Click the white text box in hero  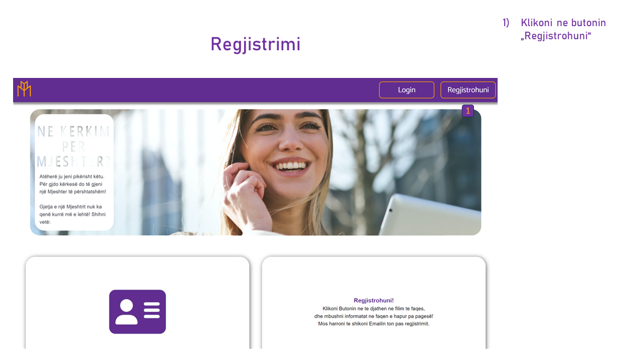pyautogui.click(x=74, y=172)
